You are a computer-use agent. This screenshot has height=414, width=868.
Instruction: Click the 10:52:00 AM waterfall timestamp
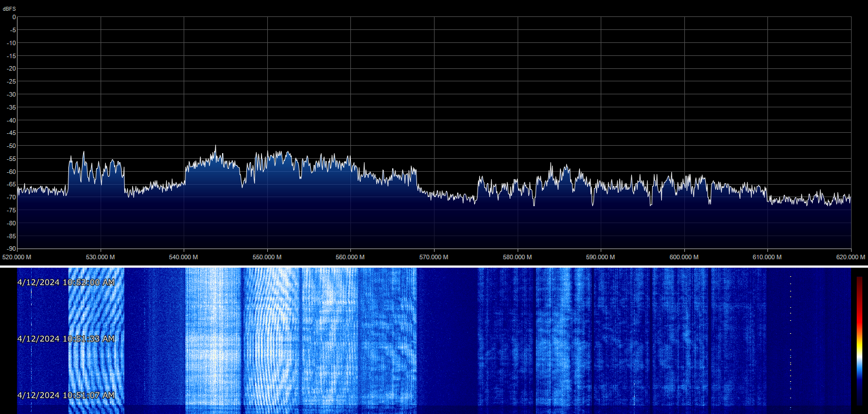(66, 282)
